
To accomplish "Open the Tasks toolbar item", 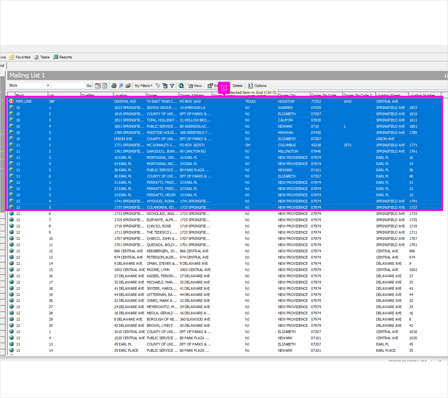I will click(42, 57).
